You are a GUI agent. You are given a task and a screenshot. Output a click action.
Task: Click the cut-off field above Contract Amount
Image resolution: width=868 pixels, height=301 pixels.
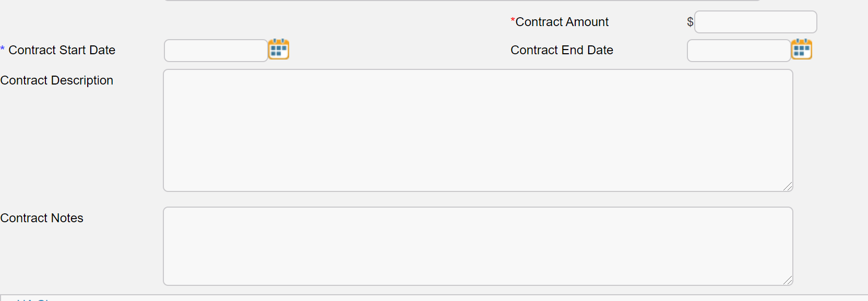pos(462,1)
